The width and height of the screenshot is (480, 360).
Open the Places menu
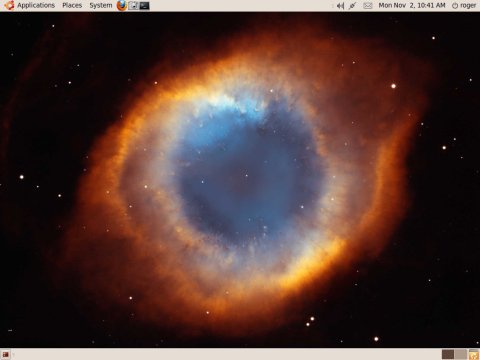[72, 5]
